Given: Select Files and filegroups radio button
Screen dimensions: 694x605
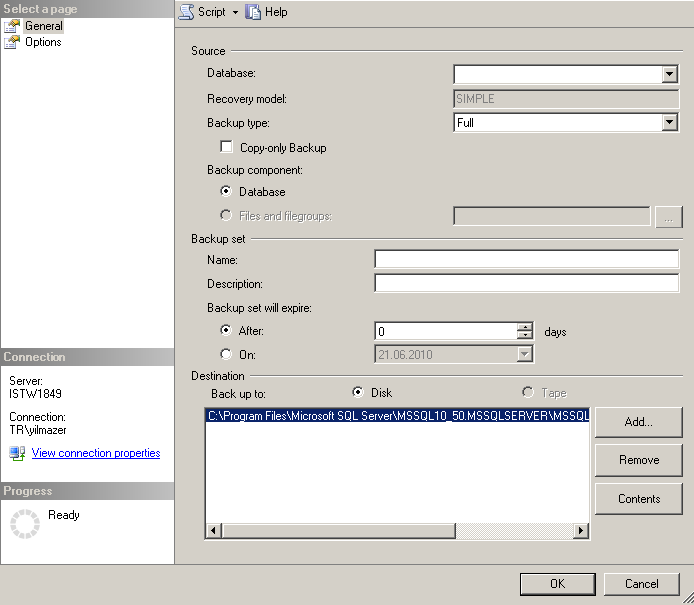Looking at the screenshot, I should click(x=226, y=216).
